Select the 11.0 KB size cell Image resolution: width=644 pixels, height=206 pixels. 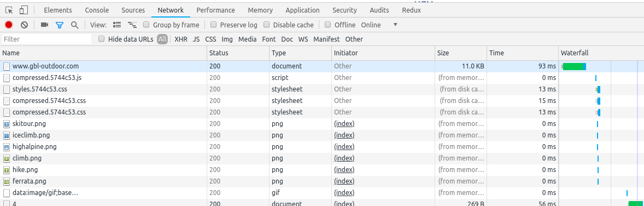(461, 66)
